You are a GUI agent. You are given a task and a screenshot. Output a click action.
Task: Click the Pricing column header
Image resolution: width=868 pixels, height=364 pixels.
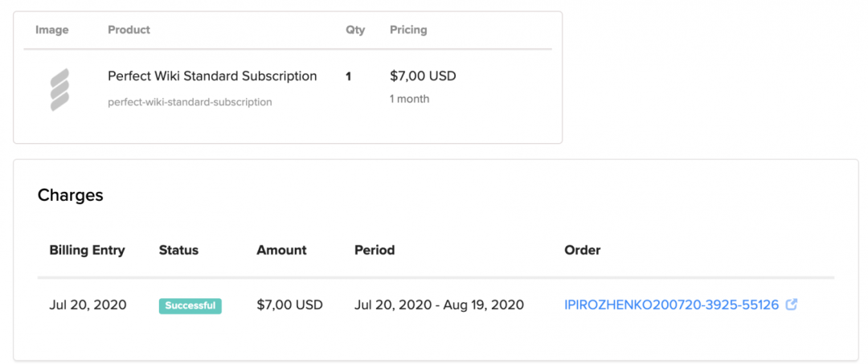pyautogui.click(x=408, y=30)
